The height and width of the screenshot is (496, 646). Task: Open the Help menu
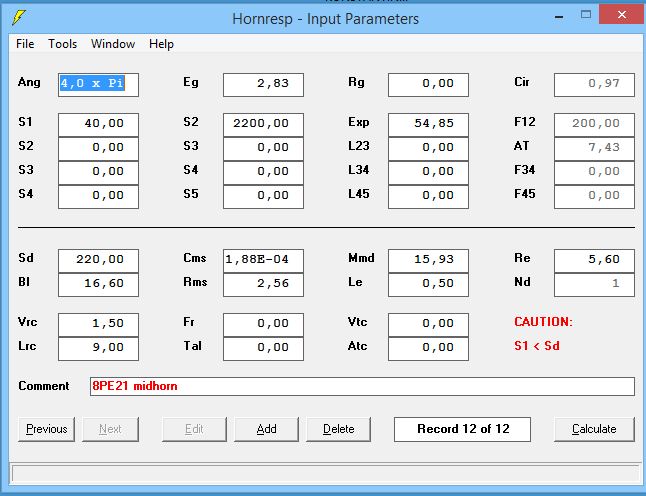(x=161, y=44)
